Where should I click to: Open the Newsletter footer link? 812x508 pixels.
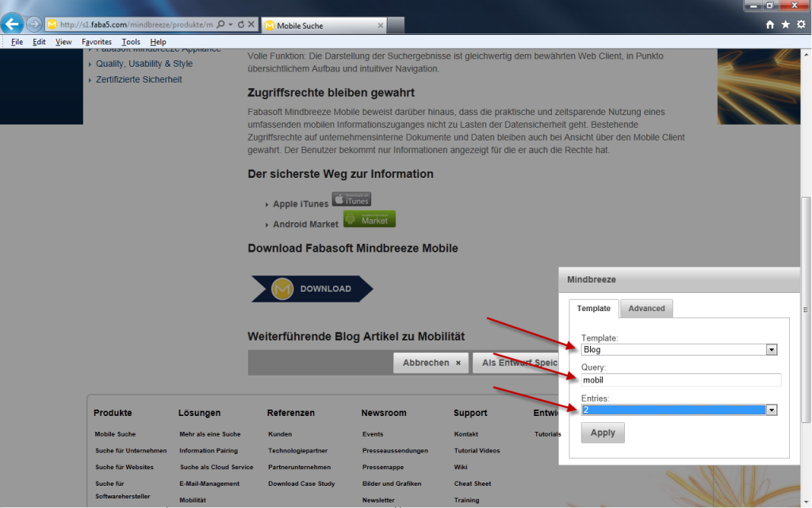pyautogui.click(x=378, y=501)
